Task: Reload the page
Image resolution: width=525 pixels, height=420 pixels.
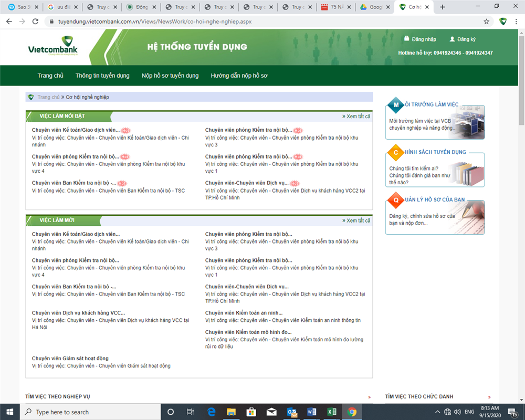Action: pos(35,22)
